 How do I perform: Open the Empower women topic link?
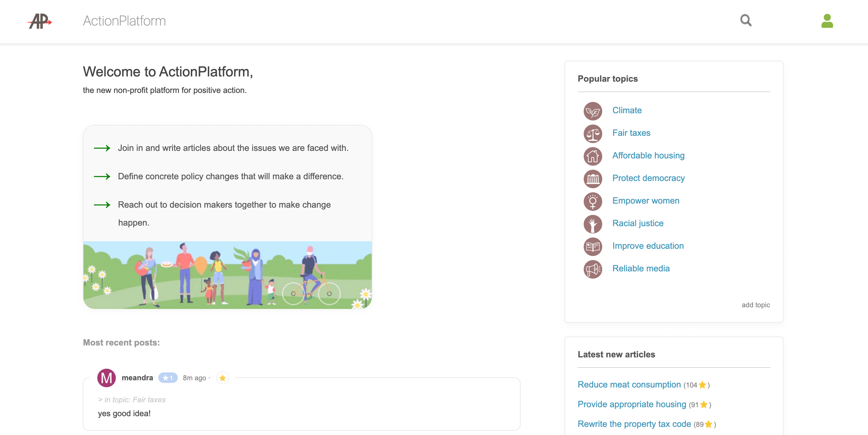pyautogui.click(x=646, y=200)
